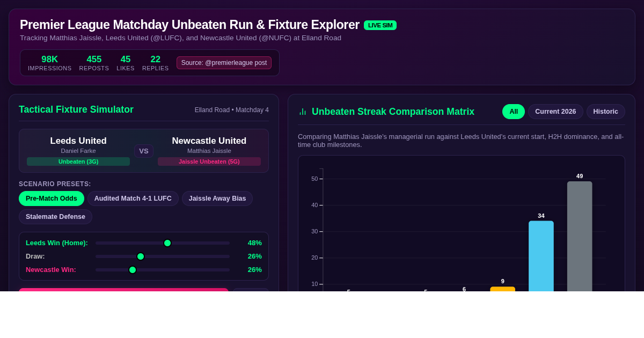Choose the Jaissle Away Bias preset
Screen dimensions: 644x338
217,199
